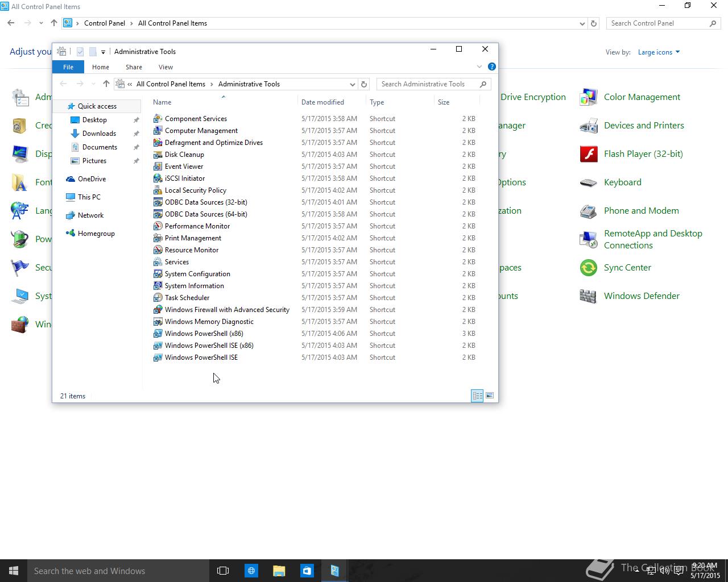Click the Color Management icon in Control Panel
The image size is (728, 582).
pyautogui.click(x=589, y=97)
